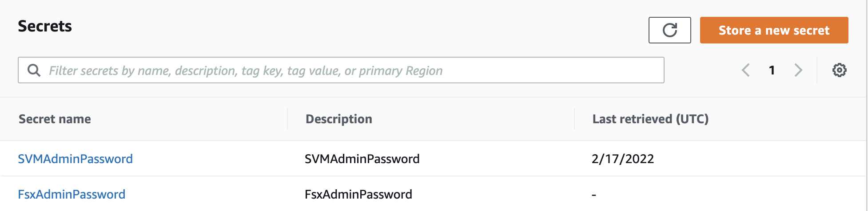
Task: Select the SVMAdminPassword description cell
Action: tap(362, 159)
